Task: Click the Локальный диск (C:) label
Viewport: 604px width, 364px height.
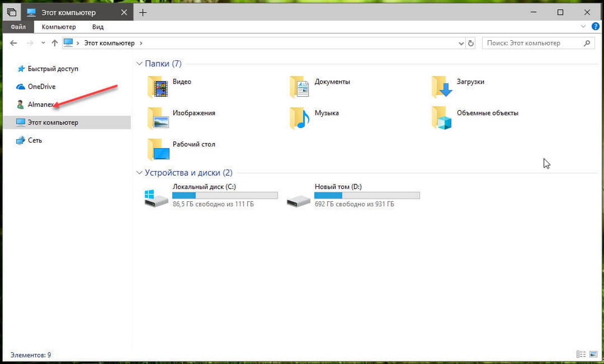Action: click(204, 187)
